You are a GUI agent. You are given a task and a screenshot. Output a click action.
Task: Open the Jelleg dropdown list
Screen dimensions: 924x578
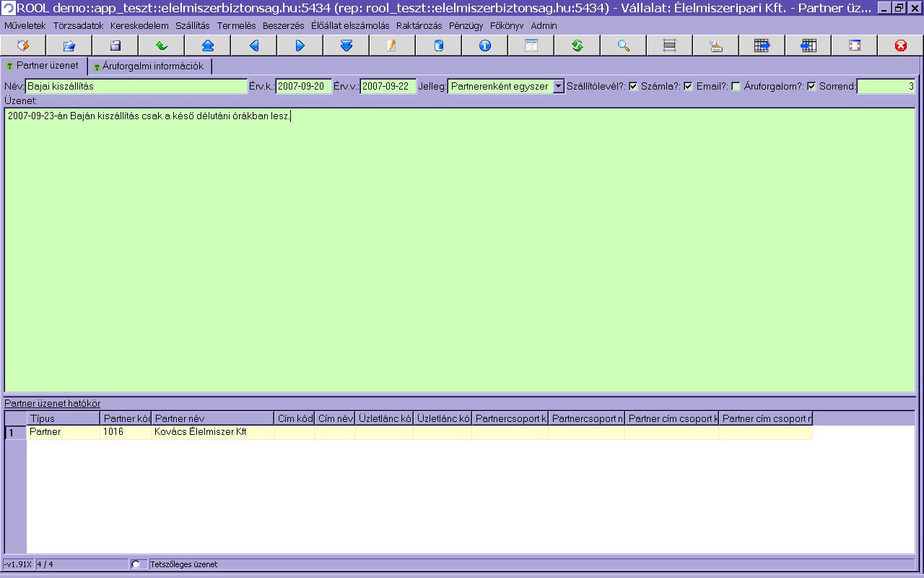[558, 87]
